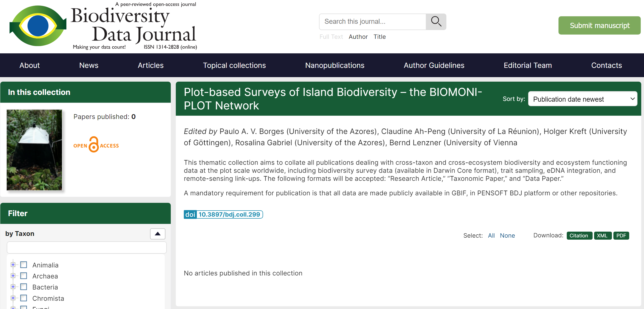
Task: Download the collection XML
Action: coord(603,236)
